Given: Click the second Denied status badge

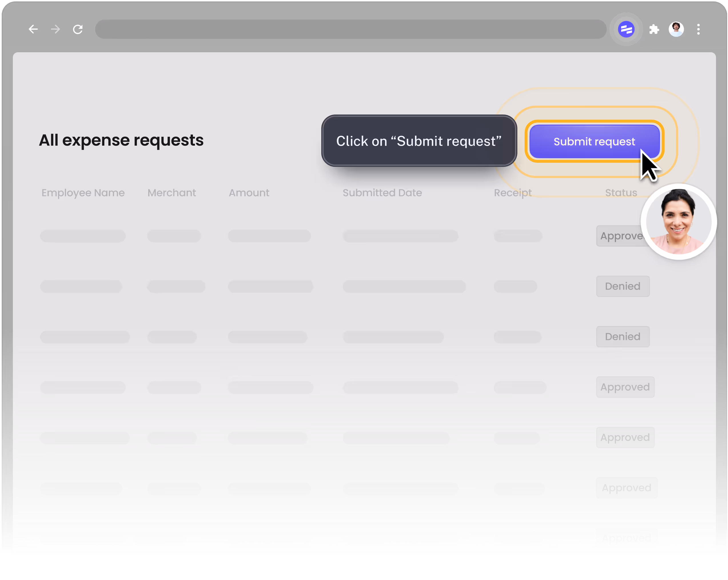Looking at the screenshot, I should tap(623, 336).
